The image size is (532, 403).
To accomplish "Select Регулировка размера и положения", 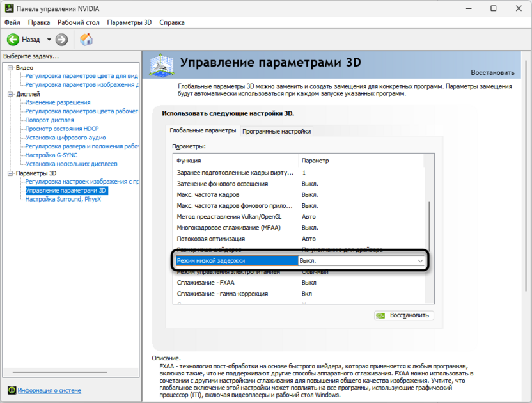I will (82, 146).
